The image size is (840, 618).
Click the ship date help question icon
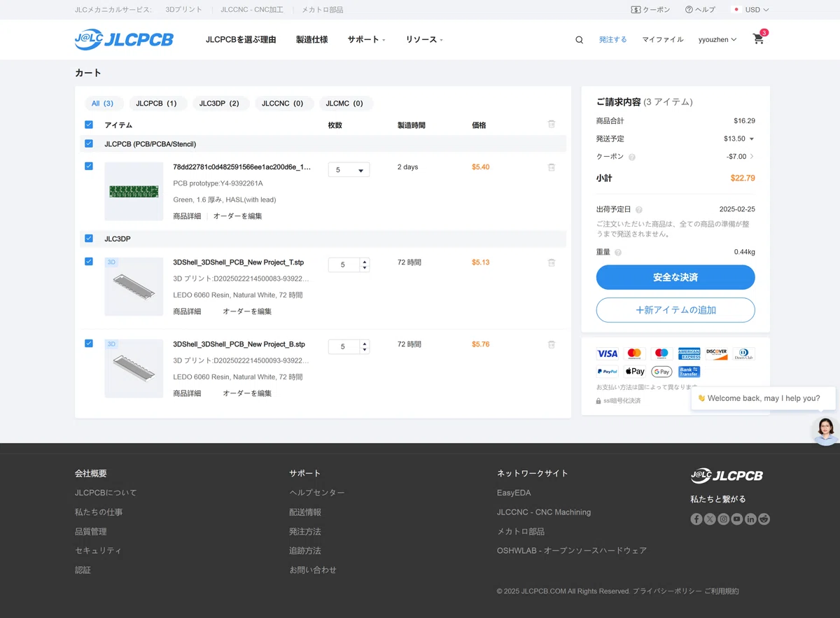click(x=639, y=210)
